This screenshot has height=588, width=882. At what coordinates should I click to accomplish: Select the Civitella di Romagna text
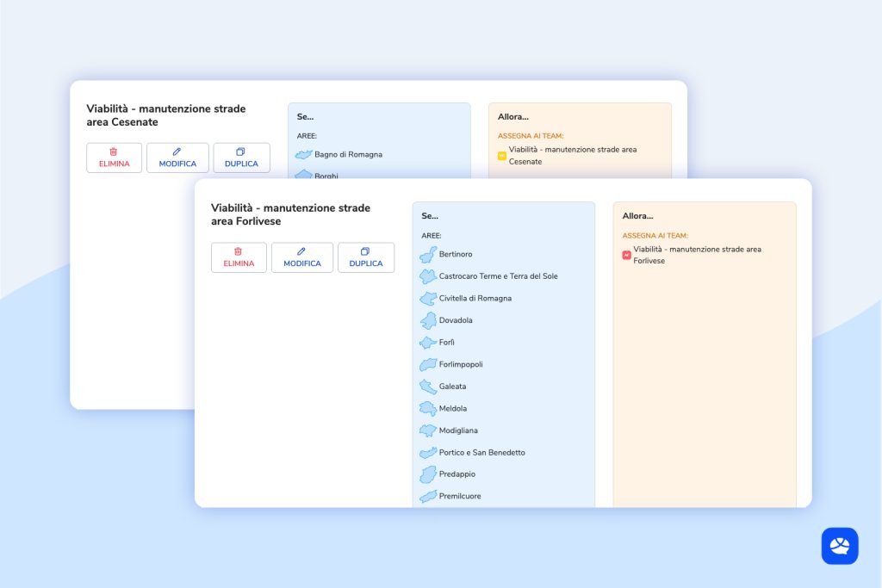tap(475, 298)
